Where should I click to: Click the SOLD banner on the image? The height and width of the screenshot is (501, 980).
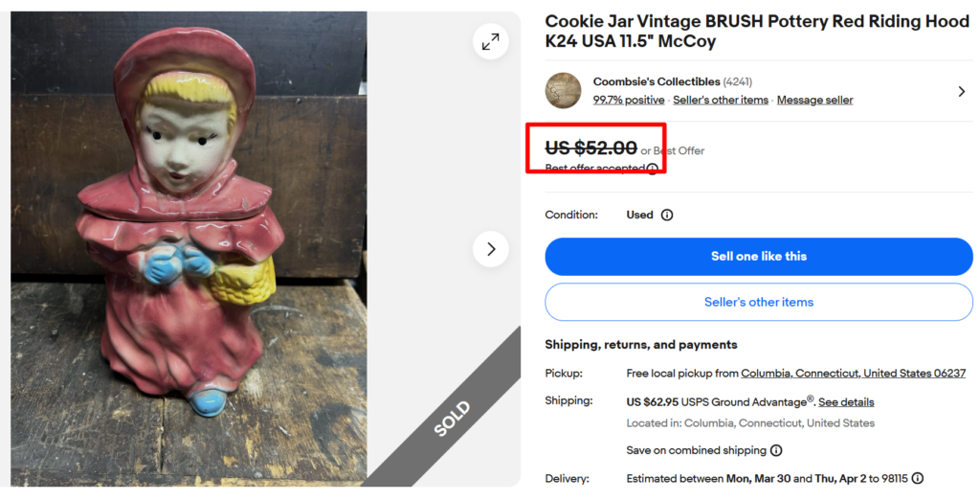tap(452, 419)
